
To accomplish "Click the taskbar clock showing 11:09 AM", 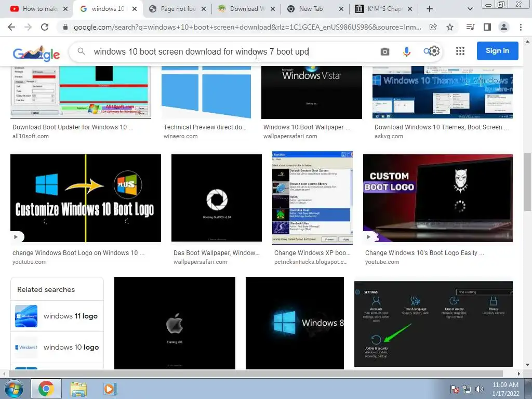I will click(506, 389).
